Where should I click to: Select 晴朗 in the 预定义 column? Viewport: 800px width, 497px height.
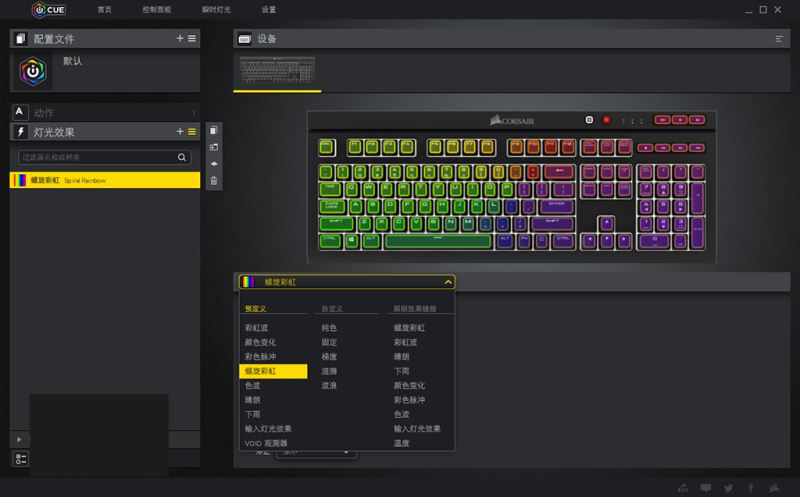(x=253, y=400)
